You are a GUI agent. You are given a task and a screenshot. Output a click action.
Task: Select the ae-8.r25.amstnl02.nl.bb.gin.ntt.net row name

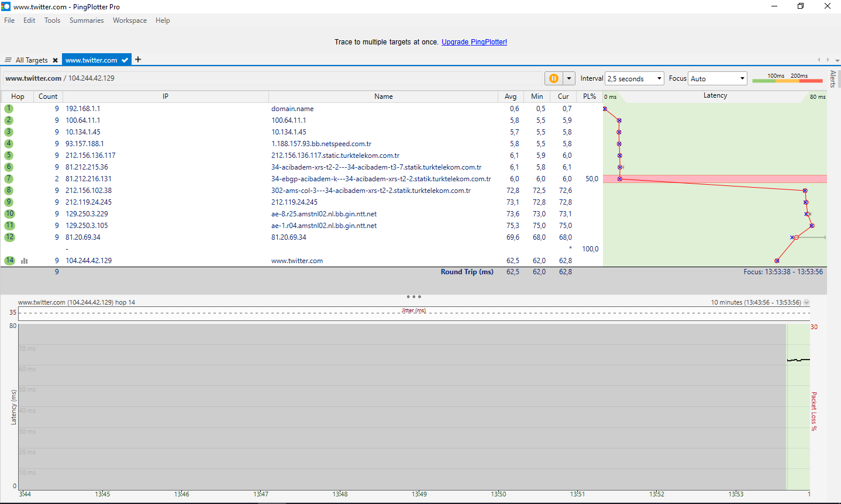[x=324, y=214]
